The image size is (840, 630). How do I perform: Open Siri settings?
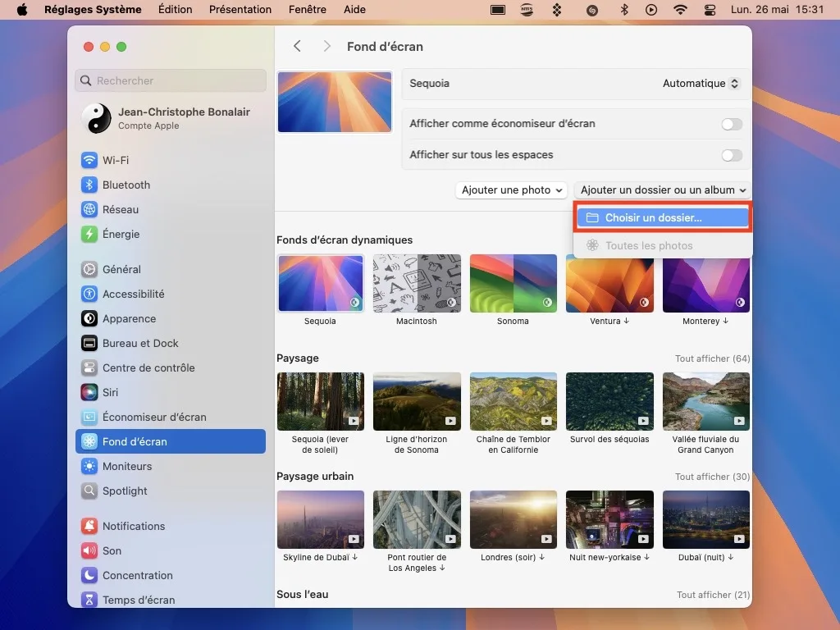click(171, 392)
